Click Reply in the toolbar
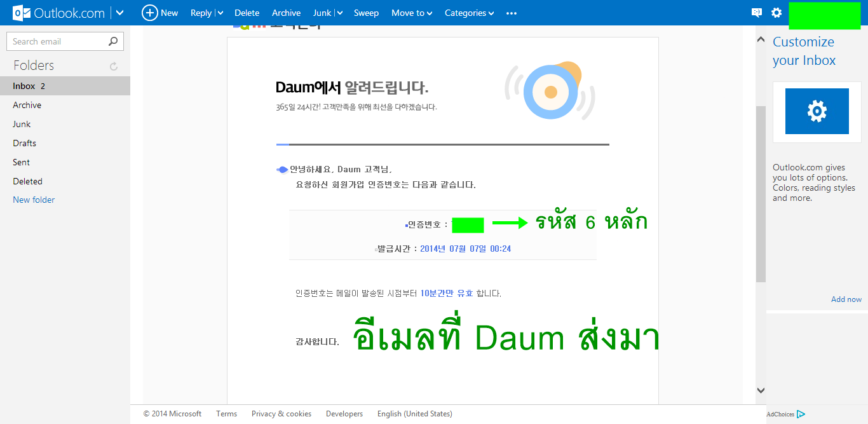The width and height of the screenshot is (868, 424). (201, 13)
